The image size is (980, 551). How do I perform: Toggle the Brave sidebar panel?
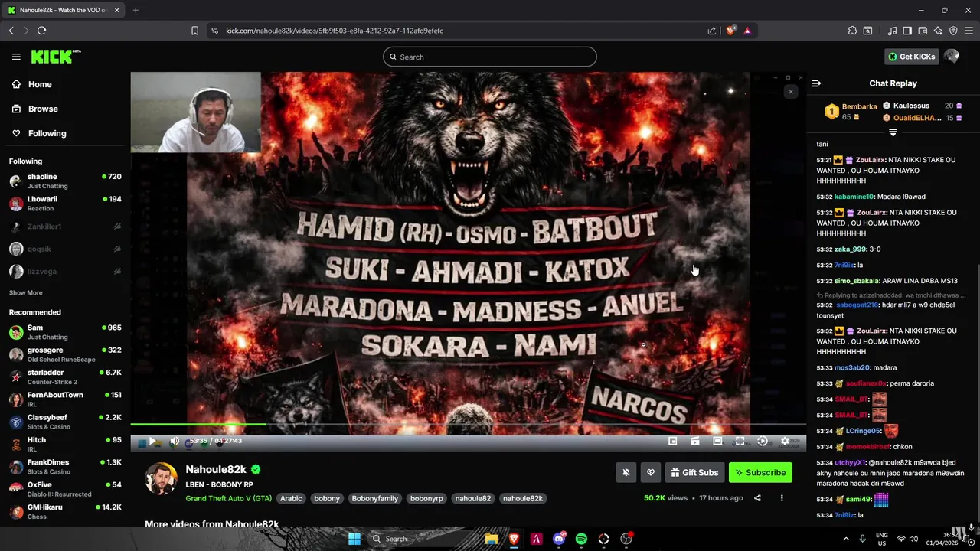[907, 31]
